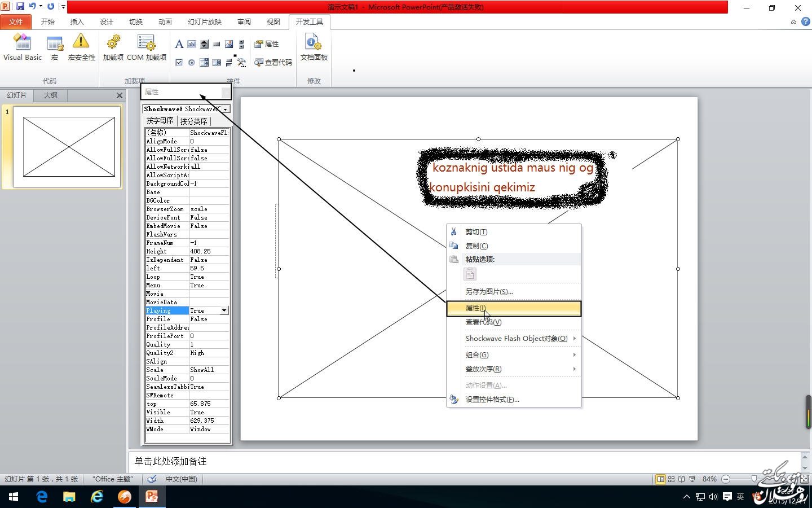Click notes area 单击此处添加备注
812x508 pixels.
pyautogui.click(x=170, y=461)
